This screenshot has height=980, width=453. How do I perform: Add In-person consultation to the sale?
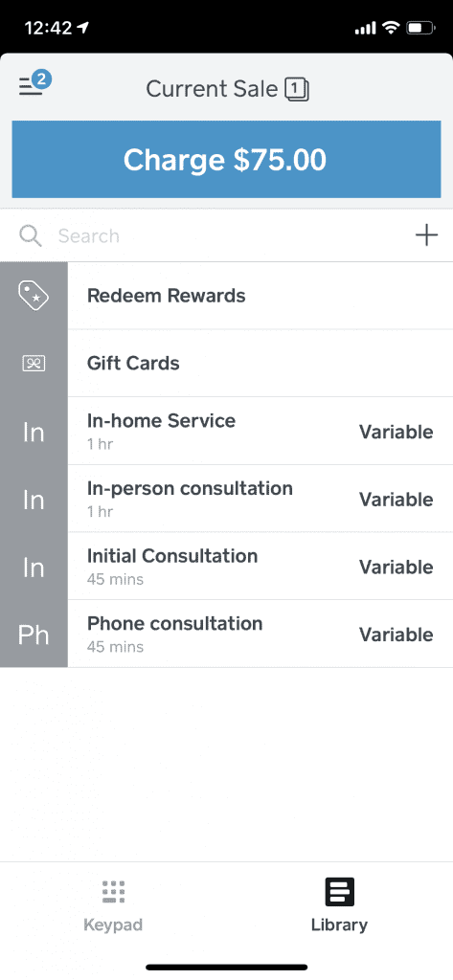[x=226, y=498]
